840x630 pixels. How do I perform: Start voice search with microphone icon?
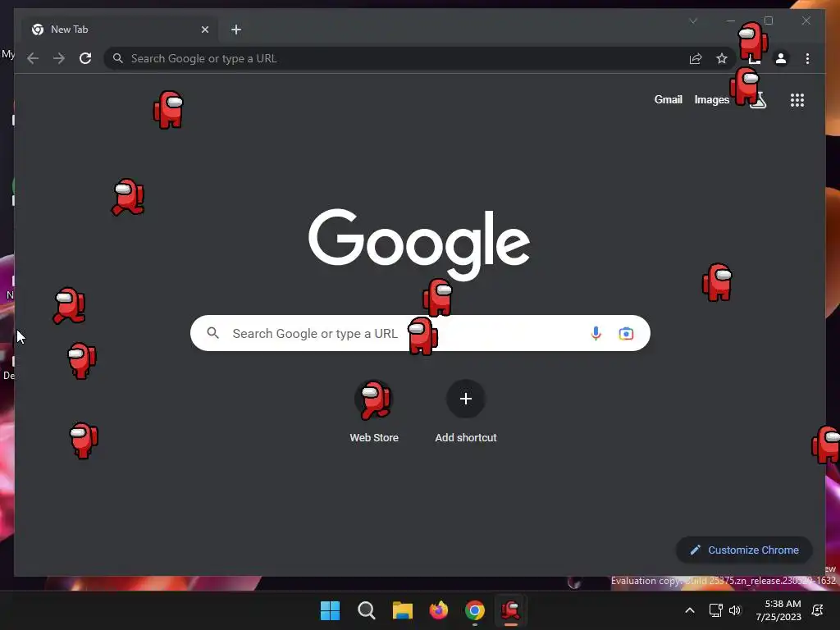596,333
